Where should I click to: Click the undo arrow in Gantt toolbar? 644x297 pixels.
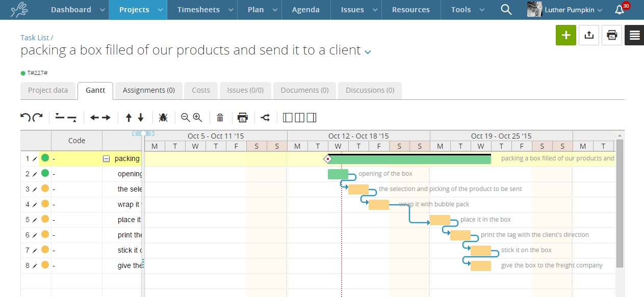click(25, 118)
